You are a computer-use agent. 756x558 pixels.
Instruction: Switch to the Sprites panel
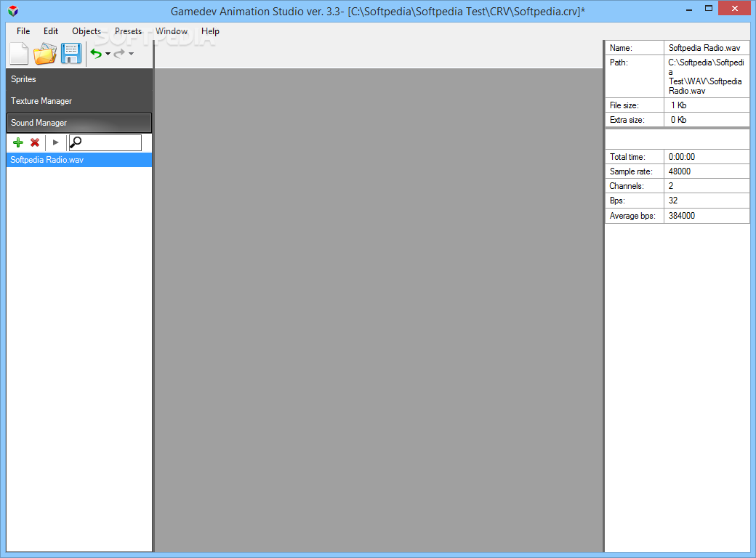[79, 79]
